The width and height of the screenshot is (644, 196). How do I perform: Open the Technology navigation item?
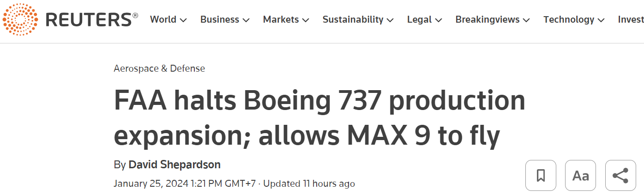(x=569, y=19)
